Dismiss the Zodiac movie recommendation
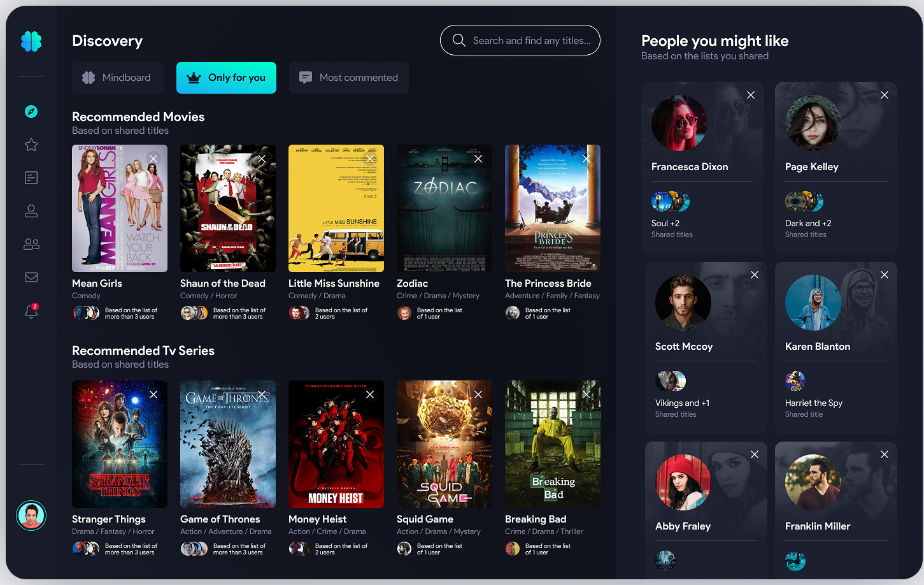 point(478,159)
